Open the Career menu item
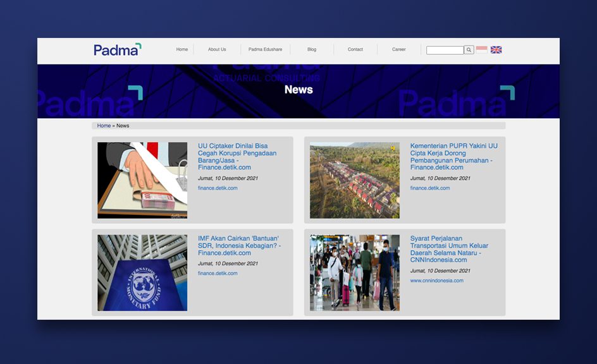 pyautogui.click(x=398, y=49)
